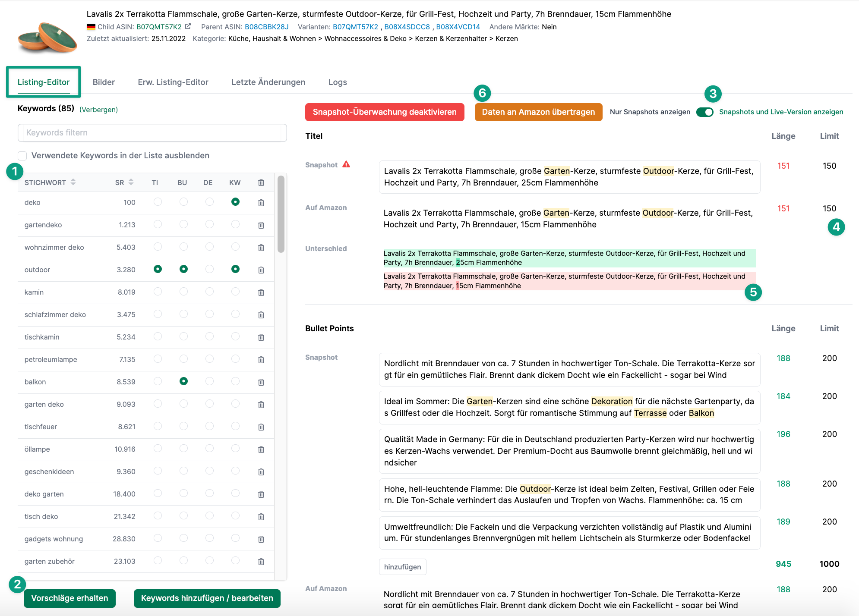
Task: Delete the deko garten keyword row
Action: coord(261,494)
